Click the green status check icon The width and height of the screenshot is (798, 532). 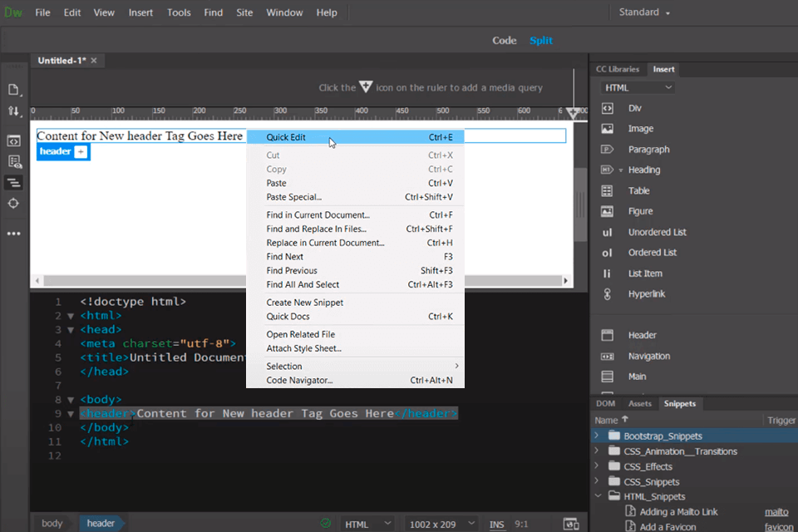pyautogui.click(x=326, y=523)
